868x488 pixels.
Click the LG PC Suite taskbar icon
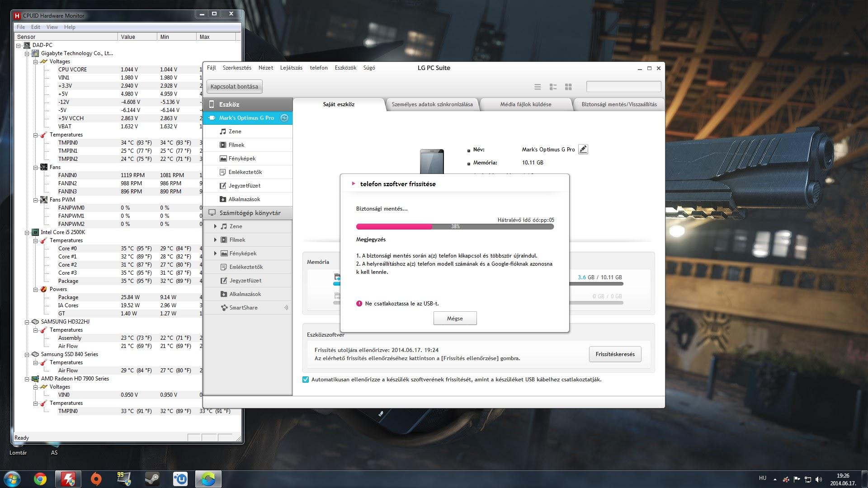(x=208, y=479)
